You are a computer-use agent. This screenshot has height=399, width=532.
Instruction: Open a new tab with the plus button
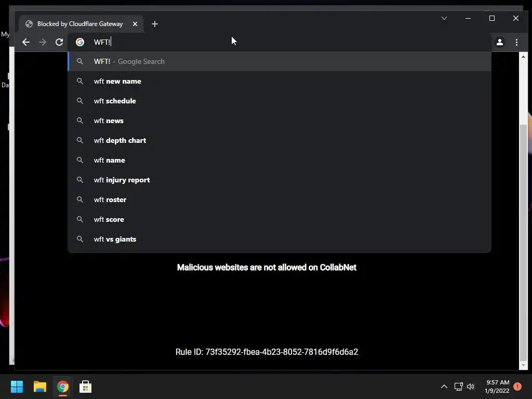pos(155,24)
